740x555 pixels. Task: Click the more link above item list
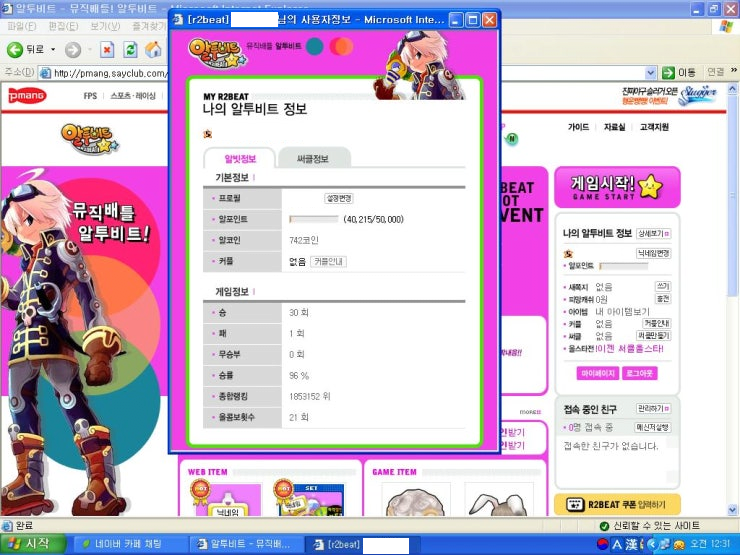coord(530,412)
